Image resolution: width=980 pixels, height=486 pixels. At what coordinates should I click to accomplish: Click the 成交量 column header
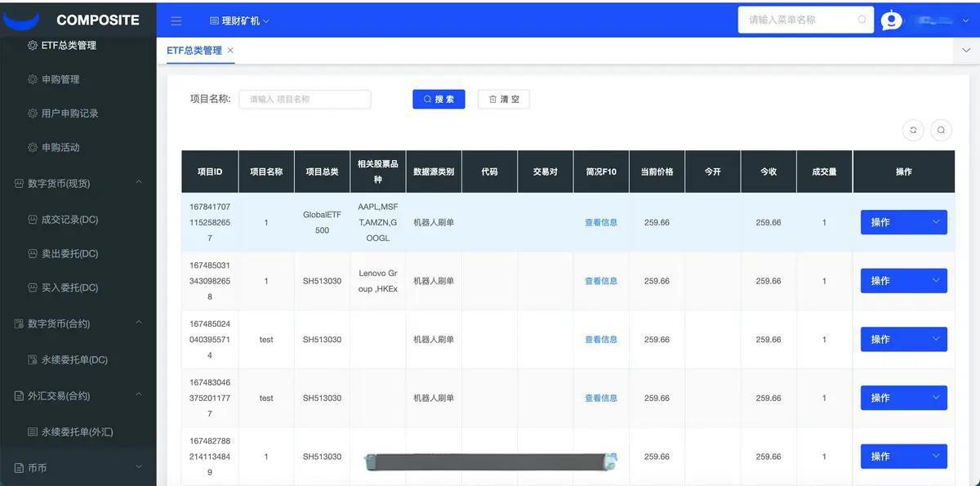click(x=824, y=172)
